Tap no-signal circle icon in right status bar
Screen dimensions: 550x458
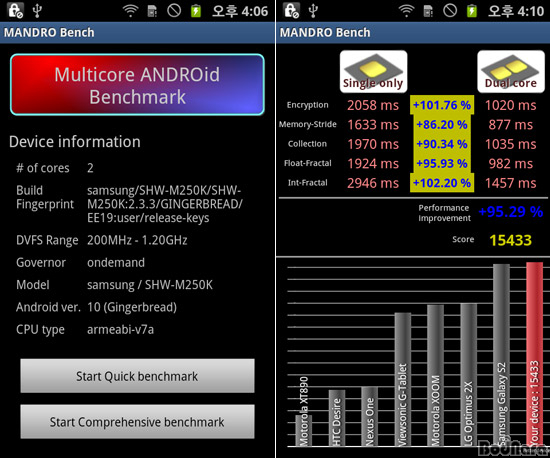click(450, 11)
